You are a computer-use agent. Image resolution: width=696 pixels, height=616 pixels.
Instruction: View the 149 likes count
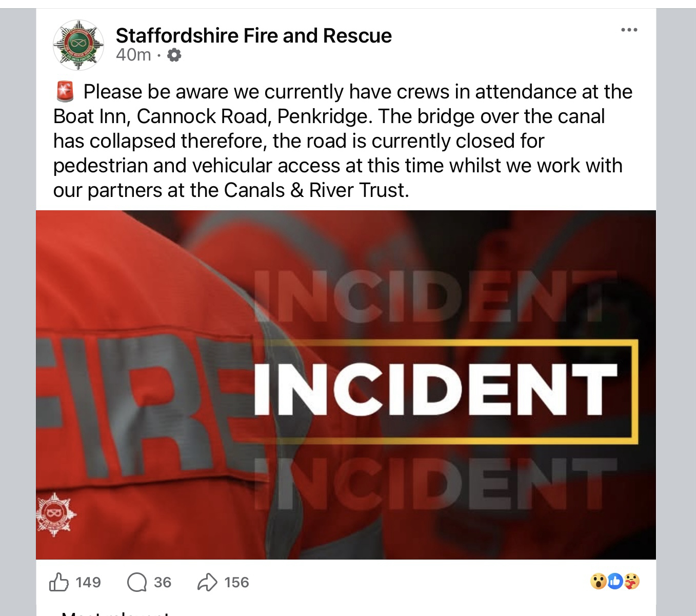pyautogui.click(x=88, y=582)
